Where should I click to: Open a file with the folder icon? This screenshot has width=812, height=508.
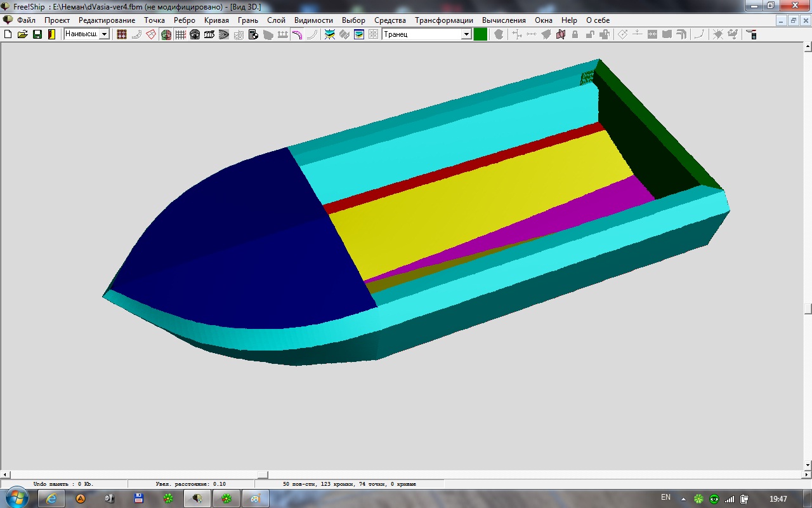23,34
